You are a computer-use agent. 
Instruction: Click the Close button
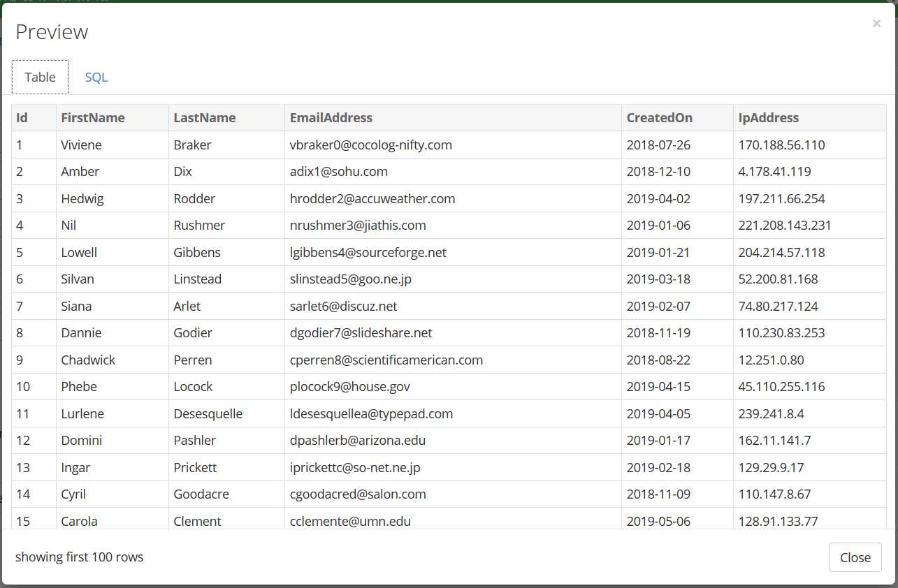pos(855,557)
